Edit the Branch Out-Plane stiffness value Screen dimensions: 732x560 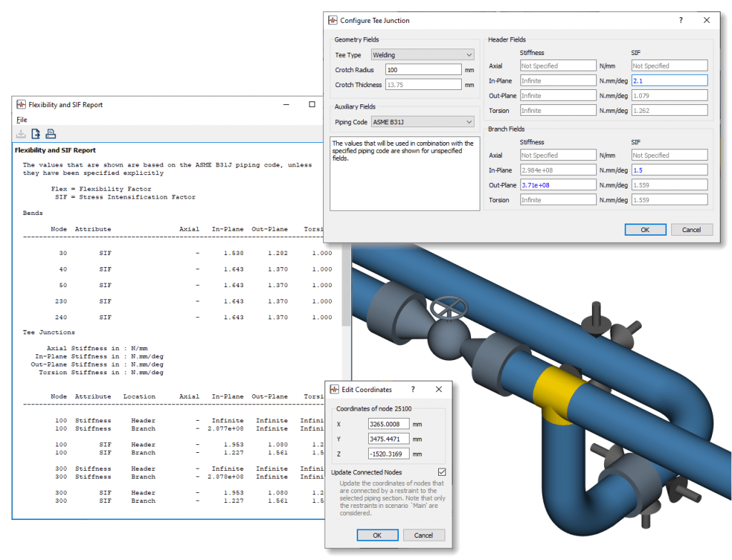[558, 184]
